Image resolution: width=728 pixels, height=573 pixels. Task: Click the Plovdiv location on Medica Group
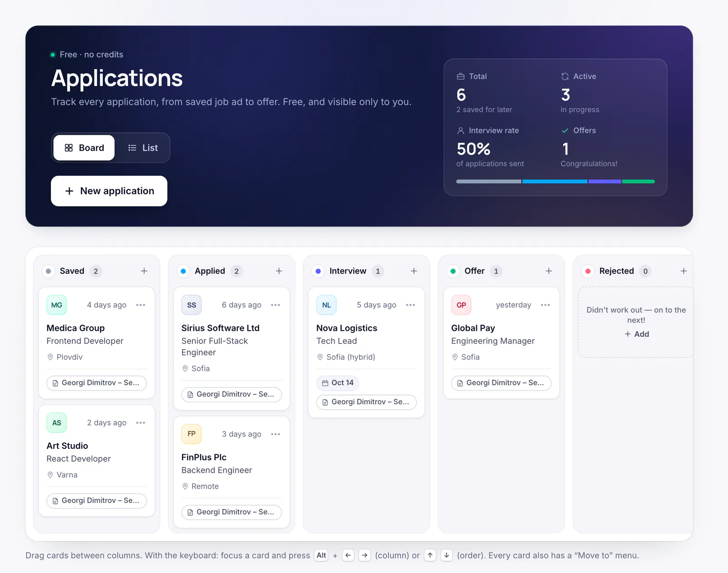pyautogui.click(x=70, y=357)
